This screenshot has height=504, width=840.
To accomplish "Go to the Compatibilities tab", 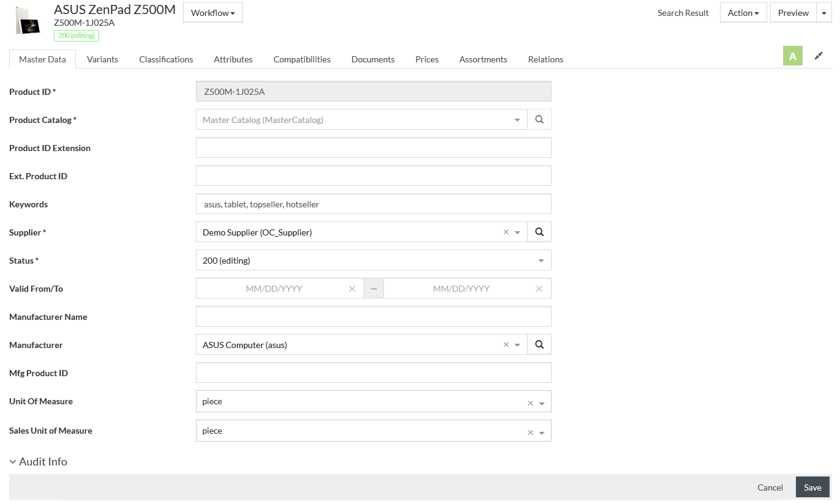I will (302, 59).
